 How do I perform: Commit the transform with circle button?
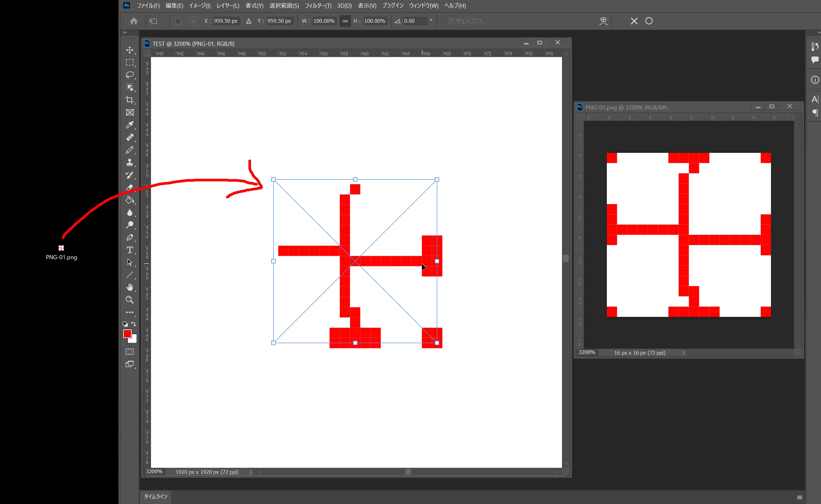coord(649,21)
